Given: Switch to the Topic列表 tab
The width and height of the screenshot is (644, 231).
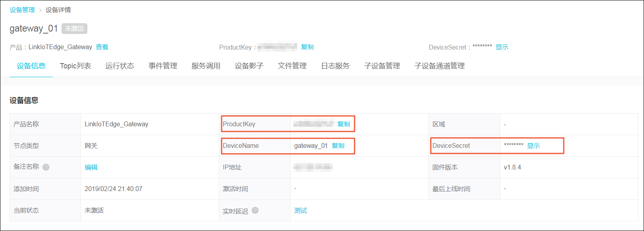Looking at the screenshot, I should 75,66.
